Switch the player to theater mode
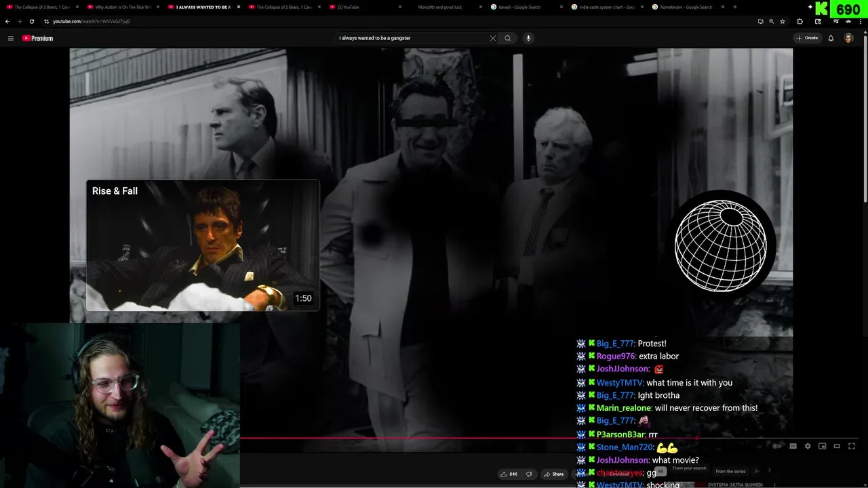Image resolution: width=868 pixels, height=488 pixels. click(837, 446)
